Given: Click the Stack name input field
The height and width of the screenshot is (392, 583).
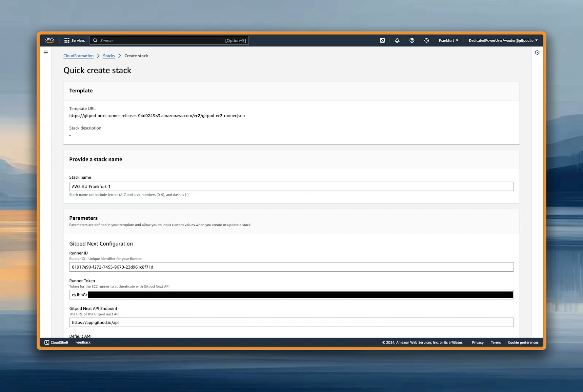Looking at the screenshot, I should click(291, 187).
